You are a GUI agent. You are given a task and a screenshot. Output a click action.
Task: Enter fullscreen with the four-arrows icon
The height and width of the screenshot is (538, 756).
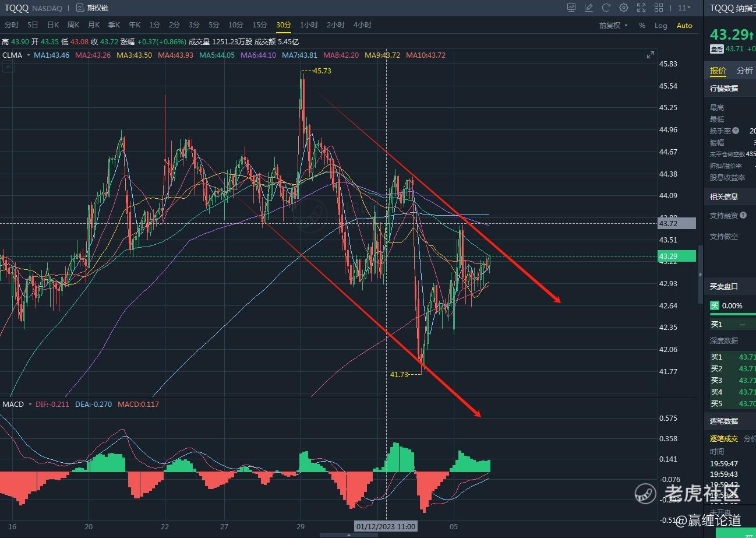pos(641,8)
